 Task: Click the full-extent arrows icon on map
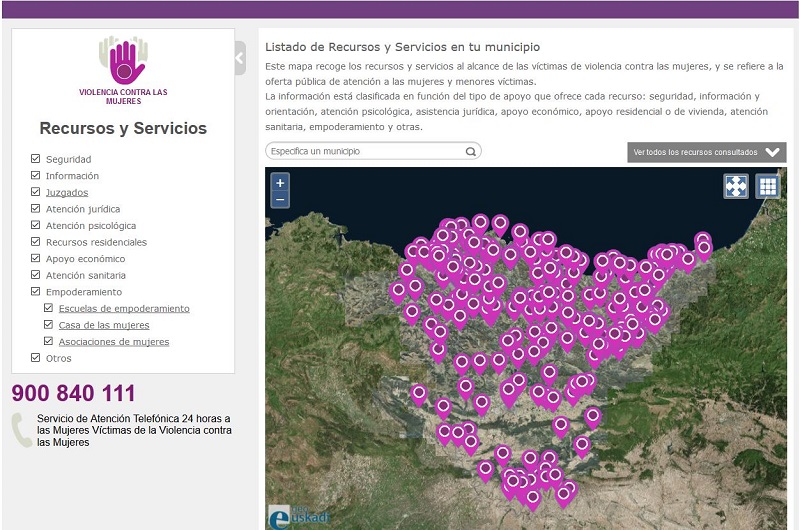coord(736,186)
